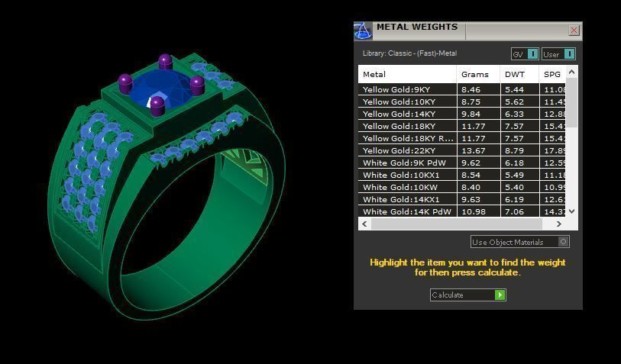This screenshot has height=364, width=621.
Task: Sort by Grams column header
Action: 478,74
